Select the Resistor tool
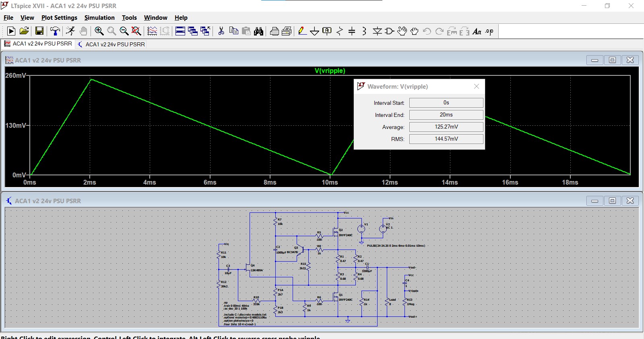 click(340, 31)
